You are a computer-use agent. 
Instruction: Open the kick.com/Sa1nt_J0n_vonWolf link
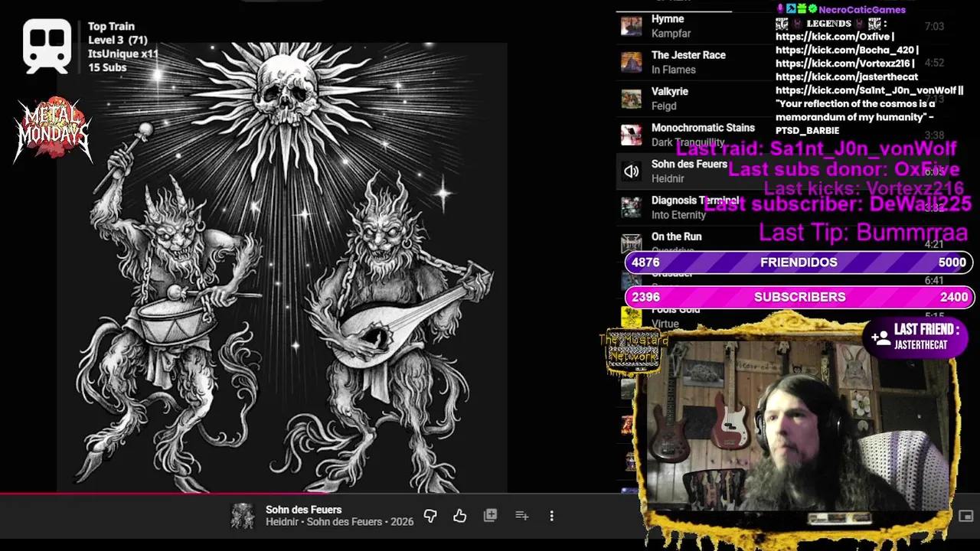(866, 90)
